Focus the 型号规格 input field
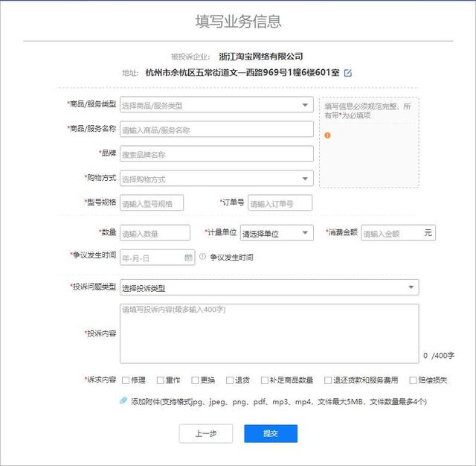The image size is (476, 466). pos(152,202)
